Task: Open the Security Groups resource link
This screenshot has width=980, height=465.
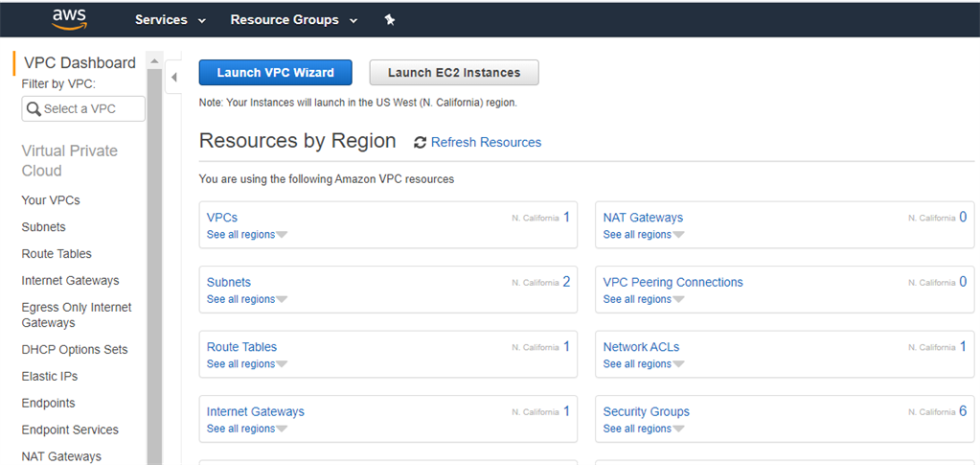Action: [647, 412]
